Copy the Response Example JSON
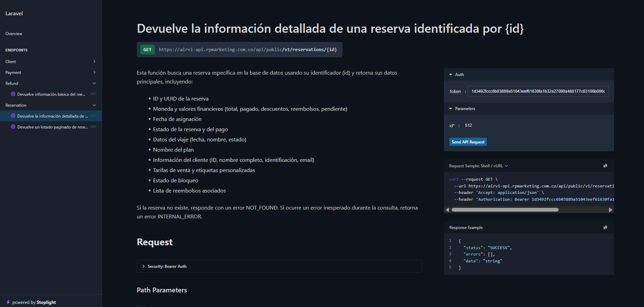The width and height of the screenshot is (644, 307). tap(605, 228)
